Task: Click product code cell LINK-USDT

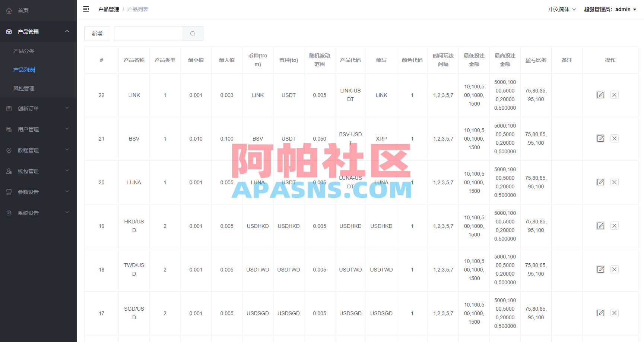Action: (350, 95)
